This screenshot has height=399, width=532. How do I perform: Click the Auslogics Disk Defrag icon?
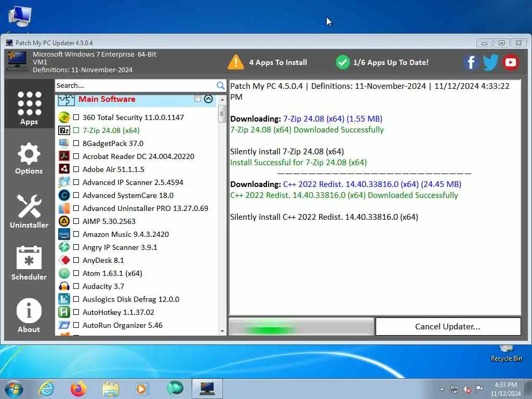(x=64, y=299)
